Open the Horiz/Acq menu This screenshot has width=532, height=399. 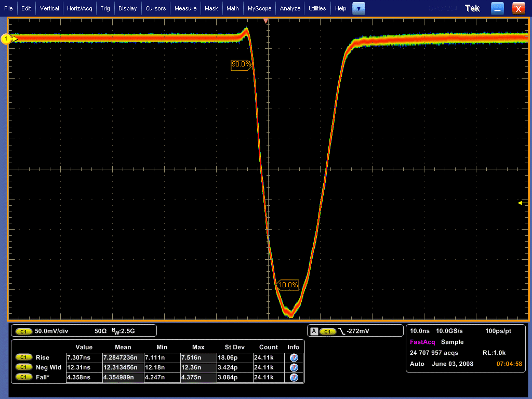point(79,8)
